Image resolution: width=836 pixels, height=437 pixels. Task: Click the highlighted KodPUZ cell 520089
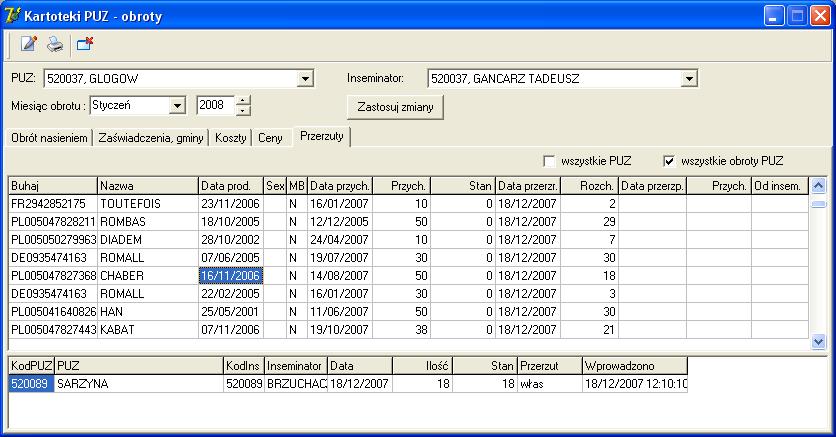pos(31,384)
